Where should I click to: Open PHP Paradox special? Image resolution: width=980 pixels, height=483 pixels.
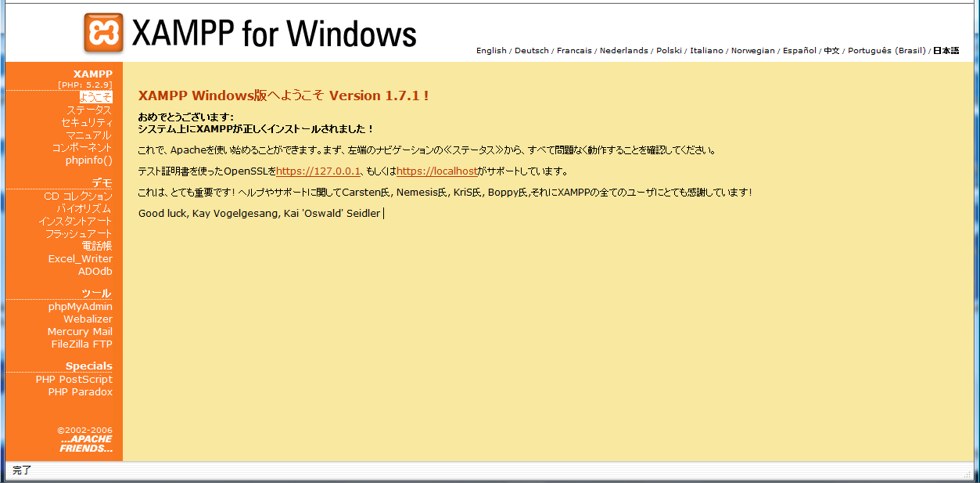click(80, 392)
